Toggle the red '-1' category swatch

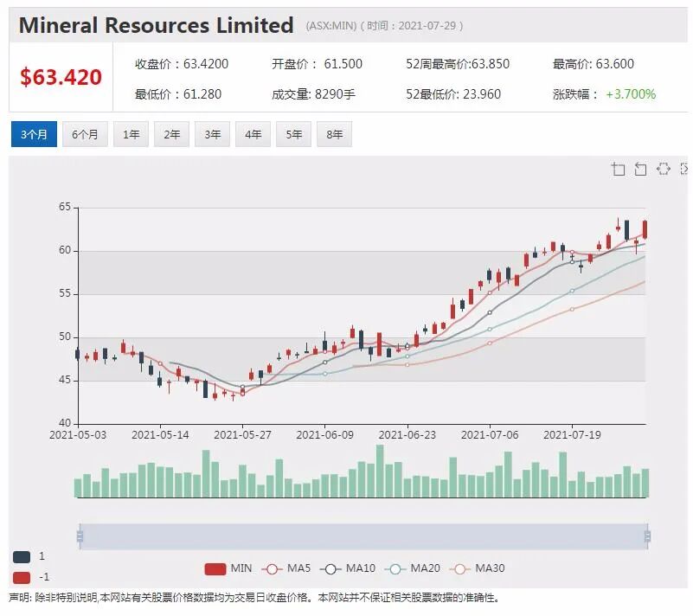pyautogui.click(x=22, y=577)
